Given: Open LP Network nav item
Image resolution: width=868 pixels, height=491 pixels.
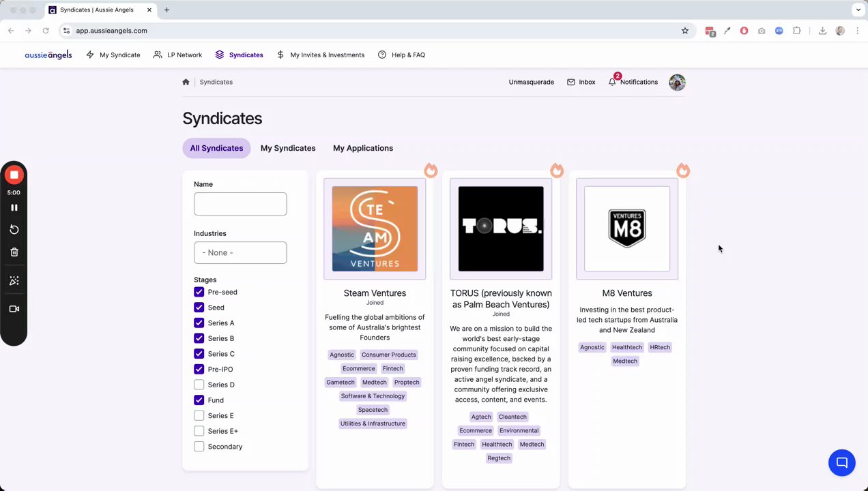Looking at the screenshot, I should (177, 55).
